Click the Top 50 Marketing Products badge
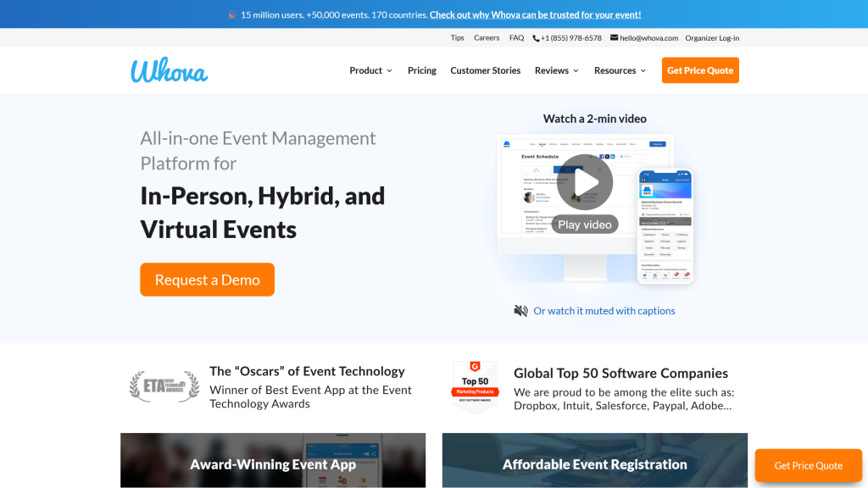868x488 pixels. [x=475, y=386]
